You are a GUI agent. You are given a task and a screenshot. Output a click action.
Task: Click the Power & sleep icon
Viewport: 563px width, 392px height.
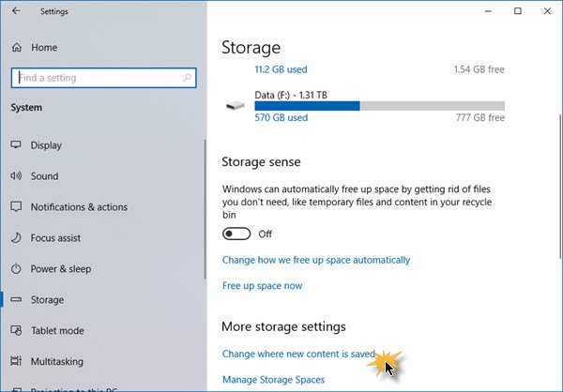tap(16, 269)
